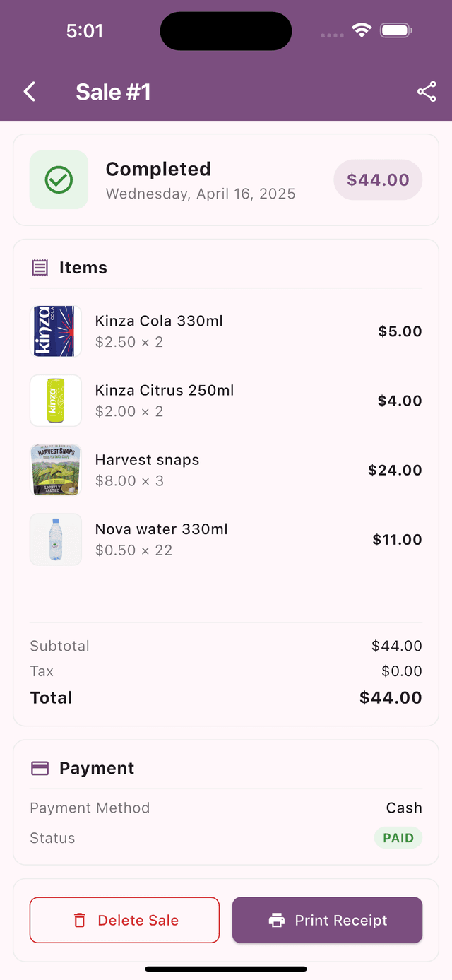The height and width of the screenshot is (980, 452).
Task: Select the Kinza Cola 330ml item name
Action: (159, 321)
